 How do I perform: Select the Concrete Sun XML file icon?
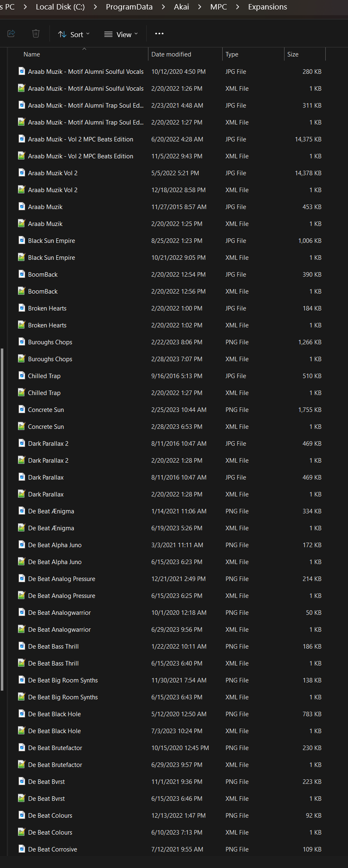(22, 426)
